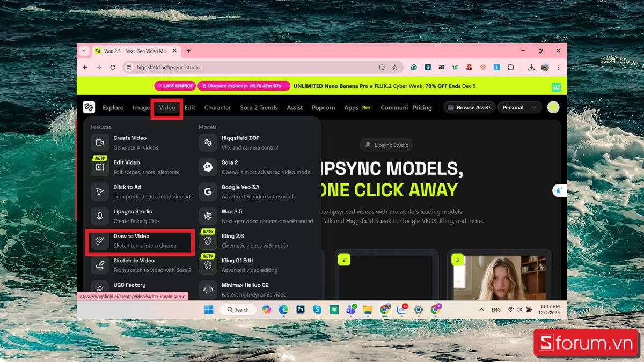Open Lipsync Studio microphone icon in menu

click(x=100, y=216)
